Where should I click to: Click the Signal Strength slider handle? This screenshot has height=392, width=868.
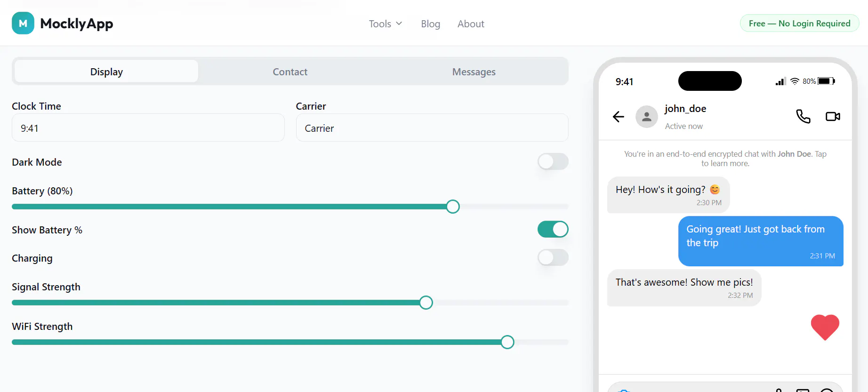click(x=426, y=303)
